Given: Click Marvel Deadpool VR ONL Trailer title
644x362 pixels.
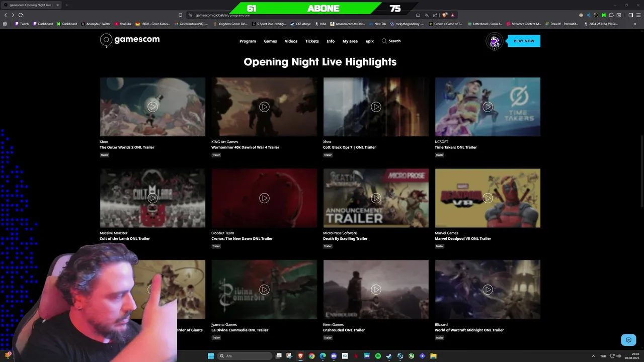Looking at the screenshot, I should click(x=463, y=239).
